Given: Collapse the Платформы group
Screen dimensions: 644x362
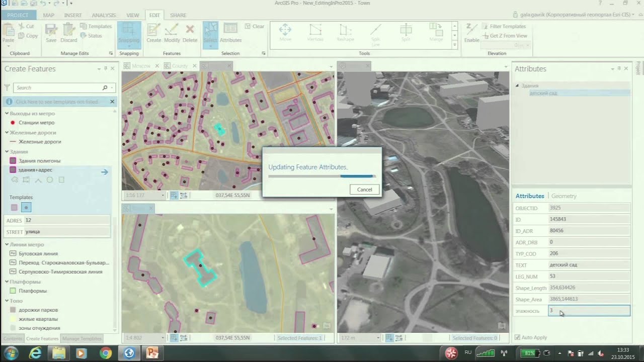Looking at the screenshot, I should (x=7, y=282).
